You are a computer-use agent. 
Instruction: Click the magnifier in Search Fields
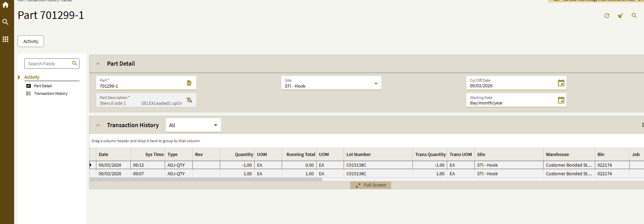coord(74,63)
